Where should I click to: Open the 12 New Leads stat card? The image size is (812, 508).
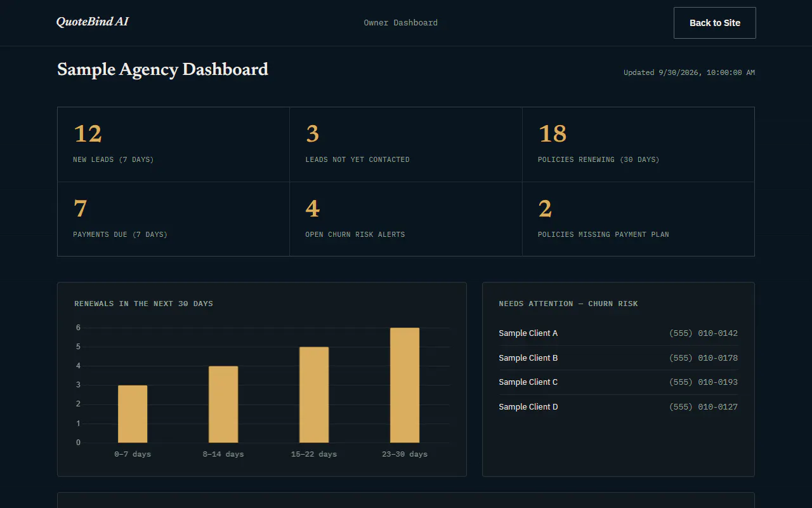pyautogui.click(x=173, y=144)
